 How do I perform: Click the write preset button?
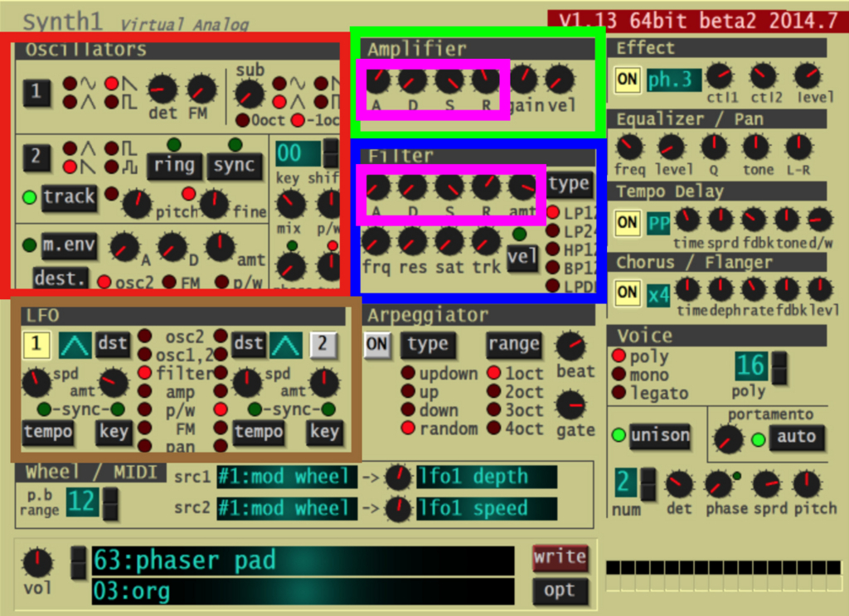click(560, 558)
